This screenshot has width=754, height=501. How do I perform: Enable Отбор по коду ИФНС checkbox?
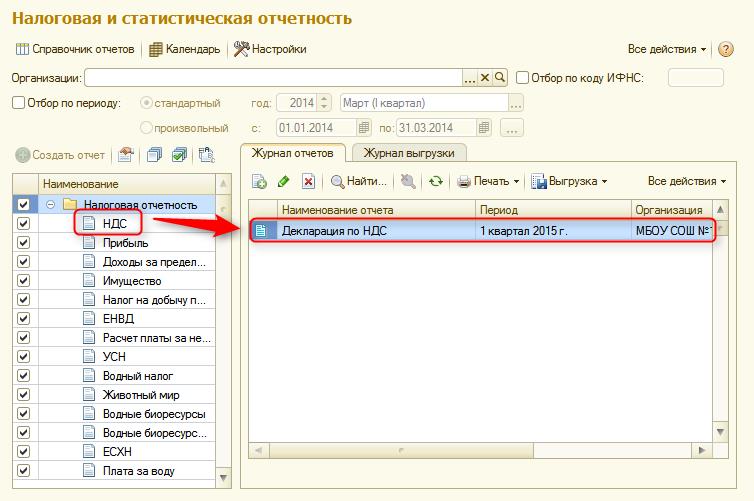522,77
